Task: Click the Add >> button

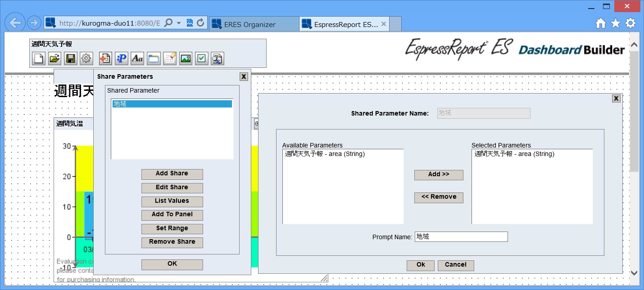Action: point(439,175)
